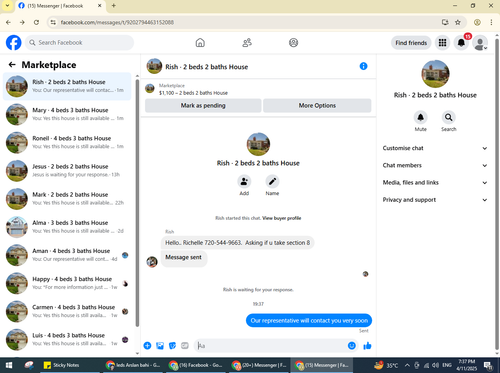Open the Windows notification center icon

tap(488, 365)
